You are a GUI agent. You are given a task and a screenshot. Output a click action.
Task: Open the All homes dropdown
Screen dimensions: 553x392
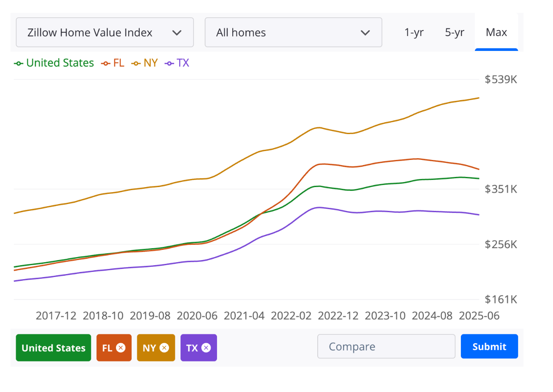(293, 32)
